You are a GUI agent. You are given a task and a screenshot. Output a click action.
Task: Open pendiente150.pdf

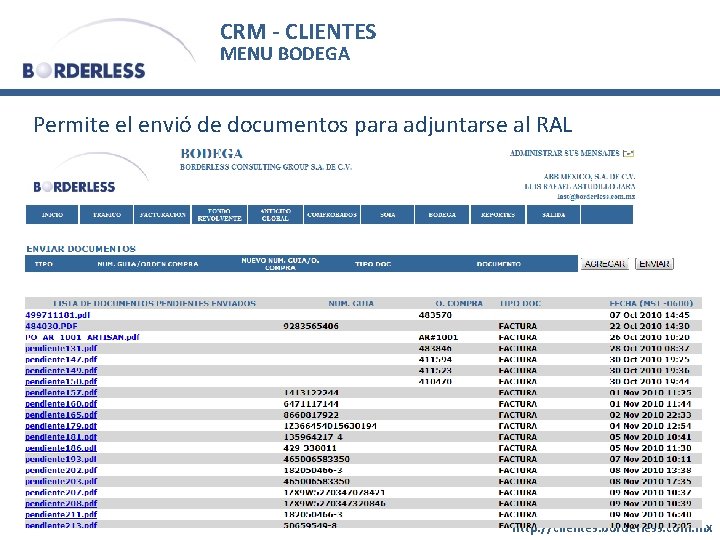pos(61,381)
